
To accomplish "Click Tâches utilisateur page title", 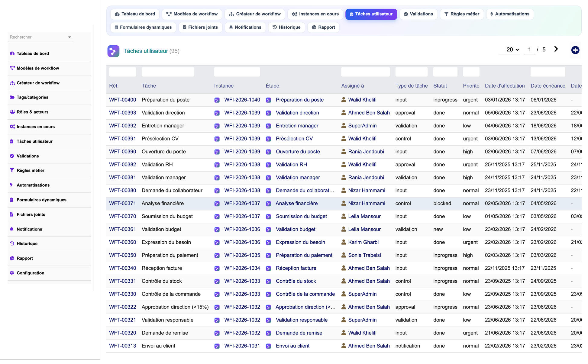I will tap(145, 51).
